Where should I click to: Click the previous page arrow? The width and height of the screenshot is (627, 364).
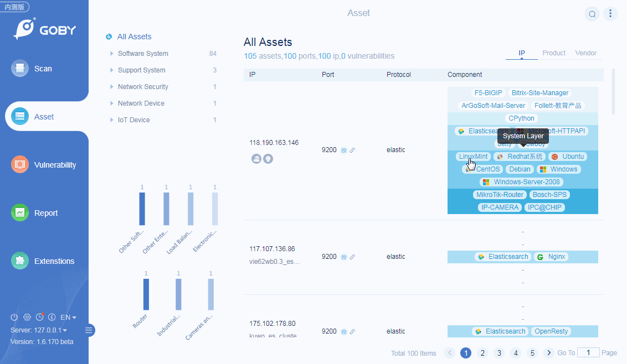click(x=449, y=353)
